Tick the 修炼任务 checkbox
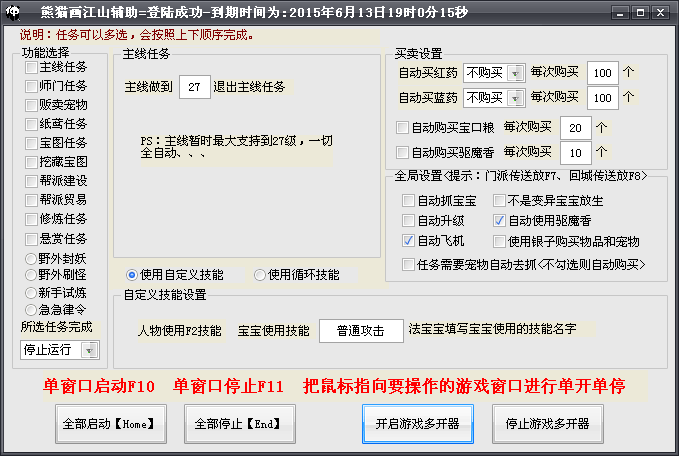Viewport: 679px width, 456px height. [x=31, y=219]
